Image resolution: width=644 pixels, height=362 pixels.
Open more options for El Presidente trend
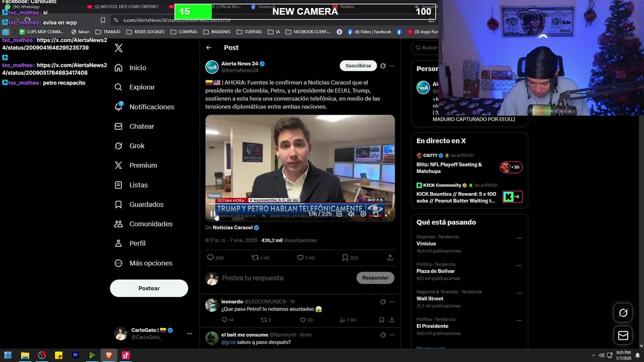click(x=519, y=321)
